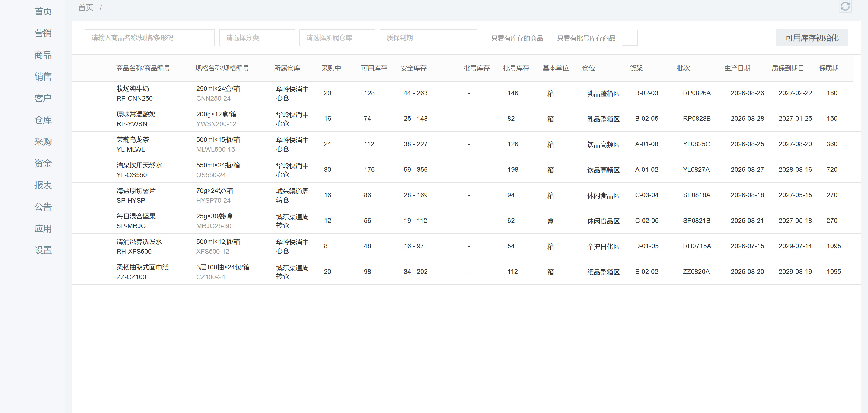Open the 首页 sidebar menu
The image size is (868, 413).
pos(43,11)
